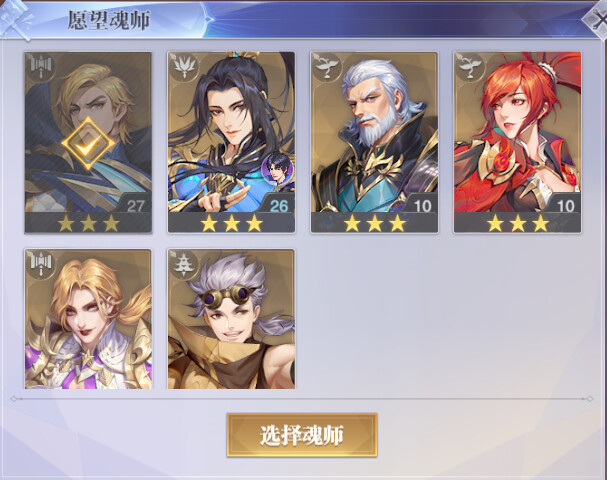Screen dimensions: 607x480
Task: Close the 愿望魂师 dialog window
Action: 597,20
